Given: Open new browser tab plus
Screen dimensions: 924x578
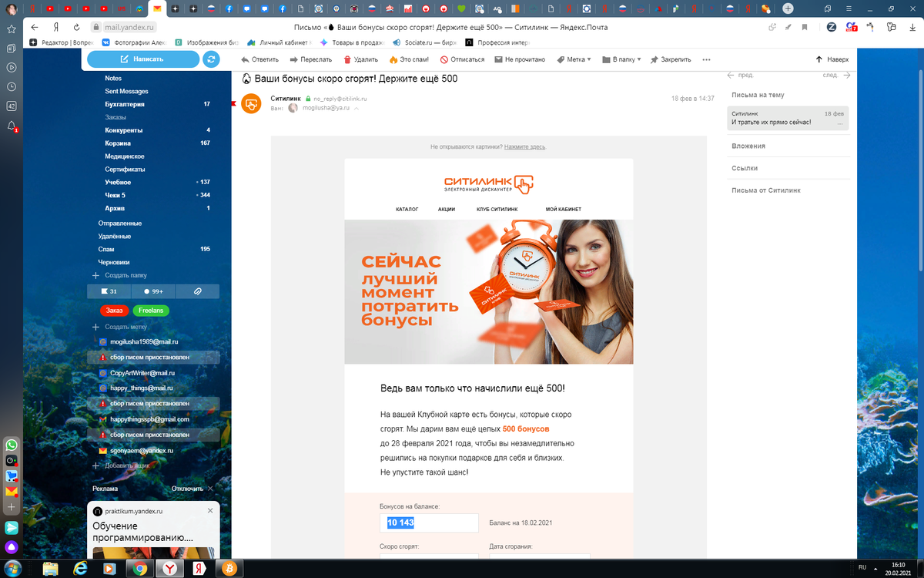Looking at the screenshot, I should (x=788, y=8).
